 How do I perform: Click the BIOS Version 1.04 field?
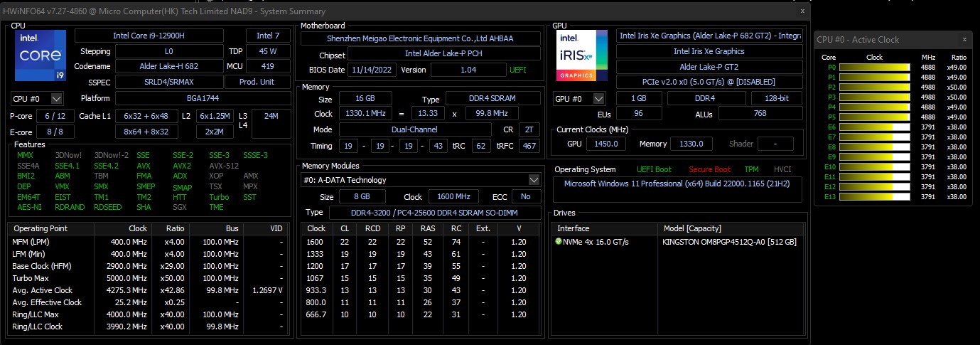point(468,70)
